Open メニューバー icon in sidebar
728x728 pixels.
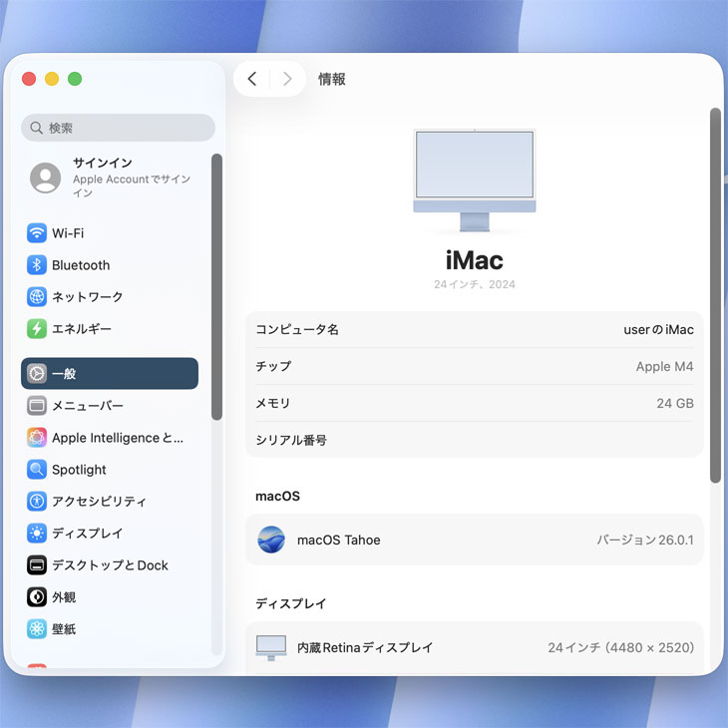click(37, 406)
